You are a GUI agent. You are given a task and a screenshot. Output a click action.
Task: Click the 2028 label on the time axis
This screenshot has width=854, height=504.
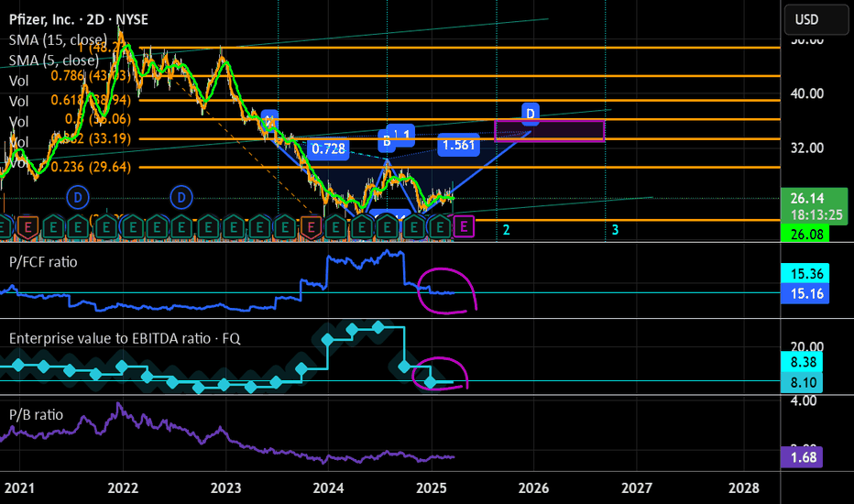(x=743, y=488)
